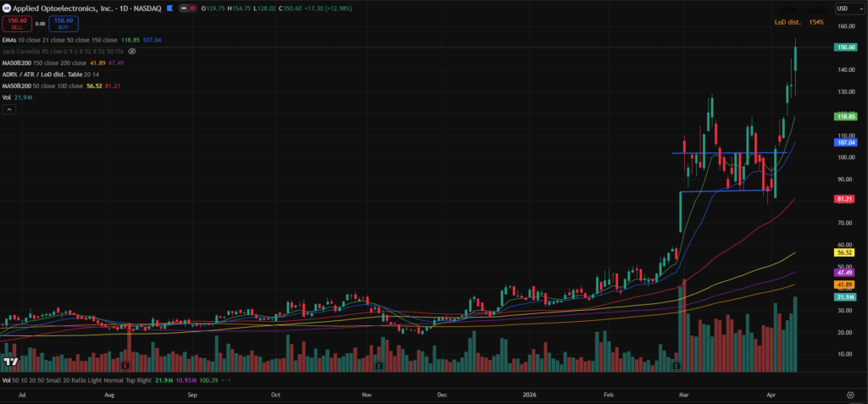Screen dimensions: 868x404
Task: Collapse the indicator legend list
Action: (8, 111)
